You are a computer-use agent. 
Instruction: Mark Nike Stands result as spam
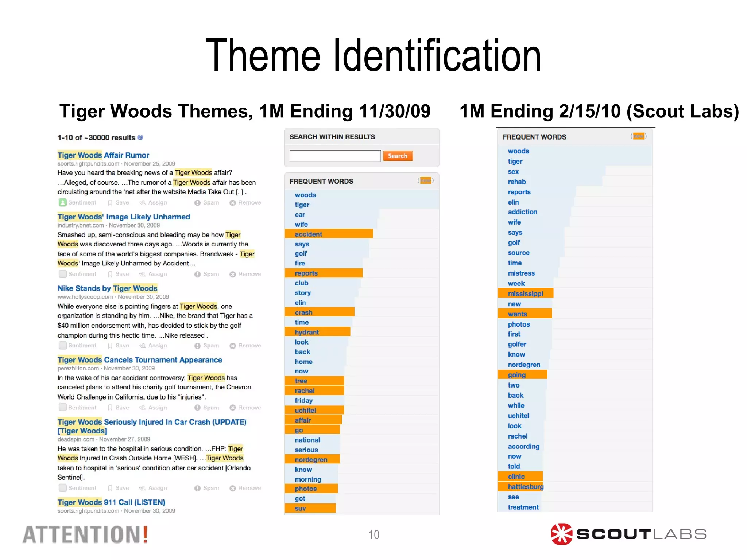pos(207,346)
